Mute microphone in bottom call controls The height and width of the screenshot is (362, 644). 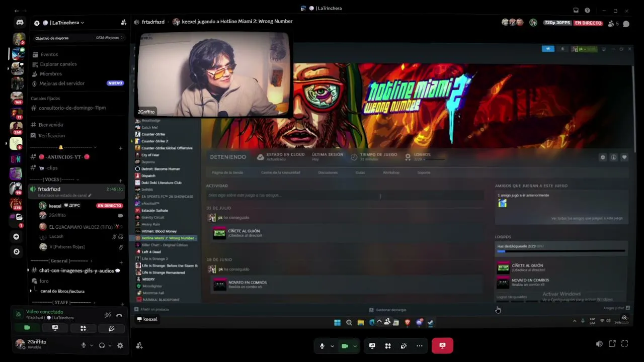(x=322, y=346)
